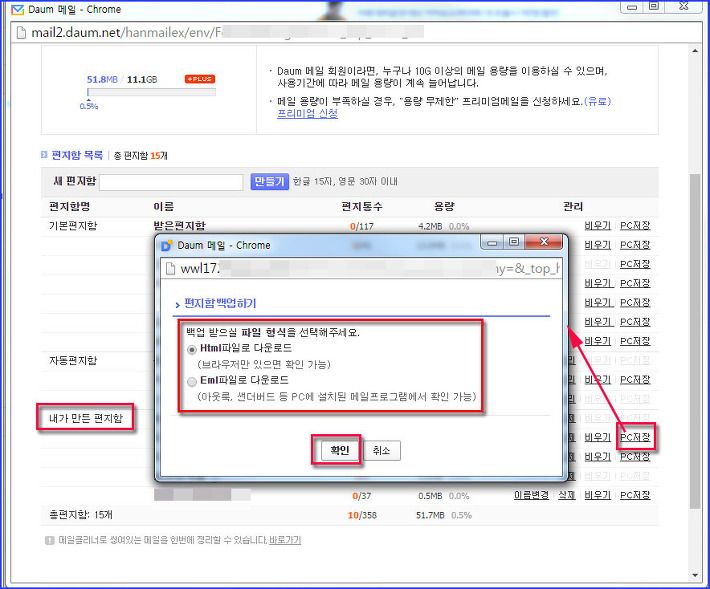The image size is (710, 589).
Task: Open 바로가기 link for mail cleaner
Action: click(x=285, y=540)
